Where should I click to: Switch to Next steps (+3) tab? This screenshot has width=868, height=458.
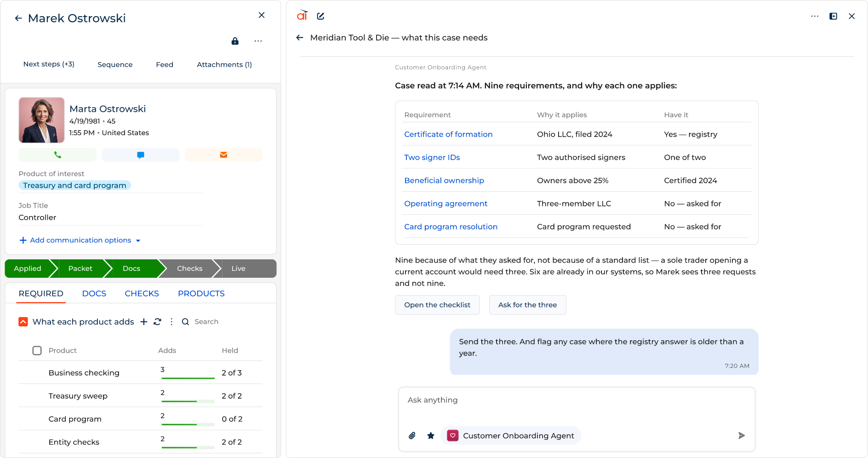click(x=49, y=64)
